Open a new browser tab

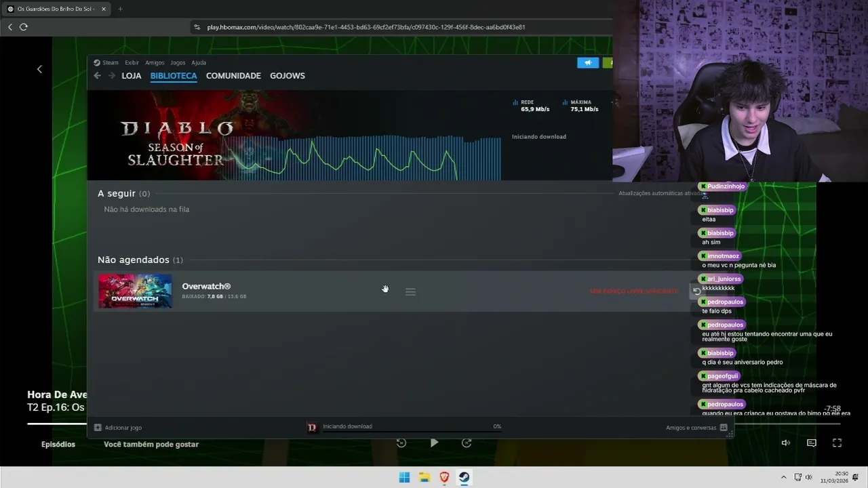pos(120,9)
